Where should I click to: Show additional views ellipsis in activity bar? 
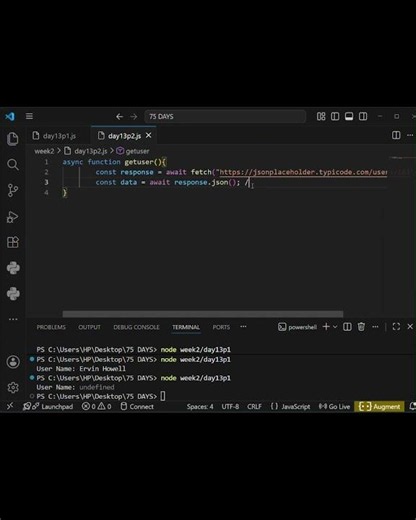(x=13, y=319)
